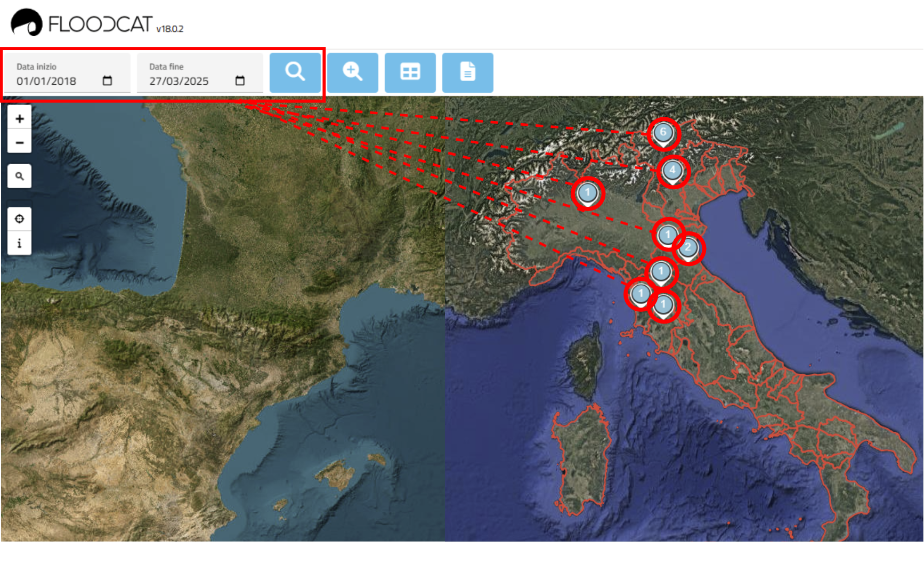
Task: Click the Data fine date field 27/03/2025
Action: point(179,81)
